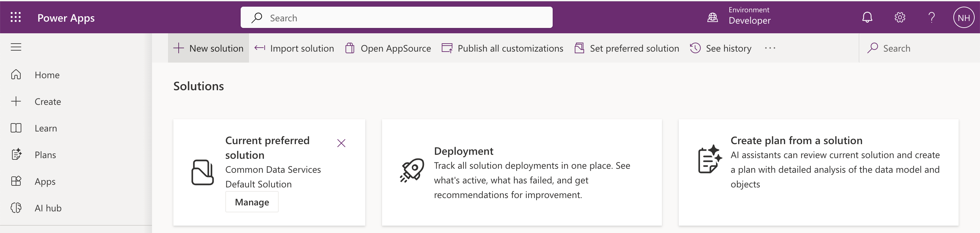Click New solution in the toolbar
980x233 pixels.
click(x=208, y=48)
